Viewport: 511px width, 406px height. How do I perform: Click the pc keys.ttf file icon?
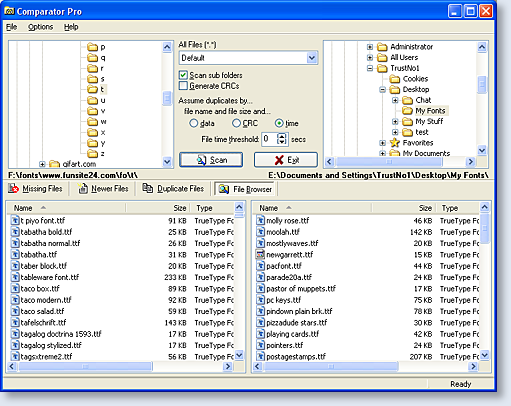pos(260,300)
